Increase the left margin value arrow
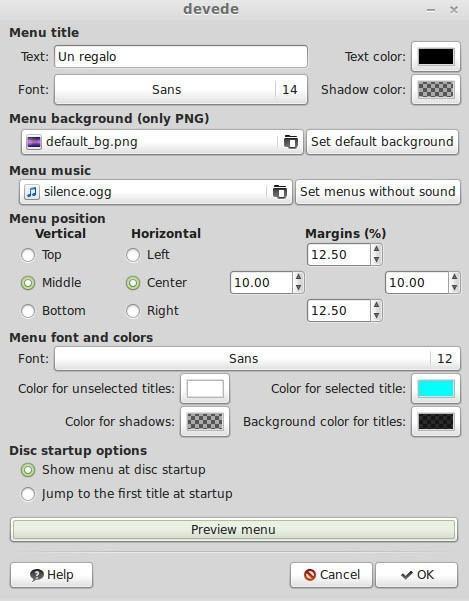This screenshot has height=601, width=469. [298, 277]
